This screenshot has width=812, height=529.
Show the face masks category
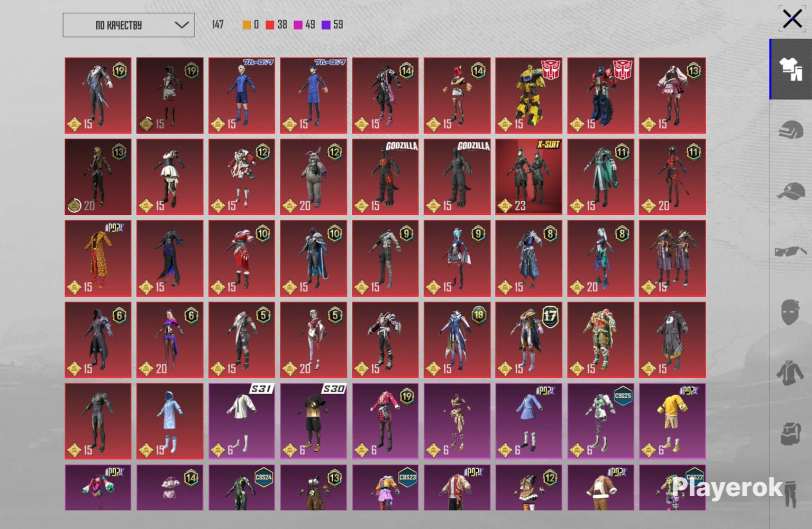click(x=790, y=312)
